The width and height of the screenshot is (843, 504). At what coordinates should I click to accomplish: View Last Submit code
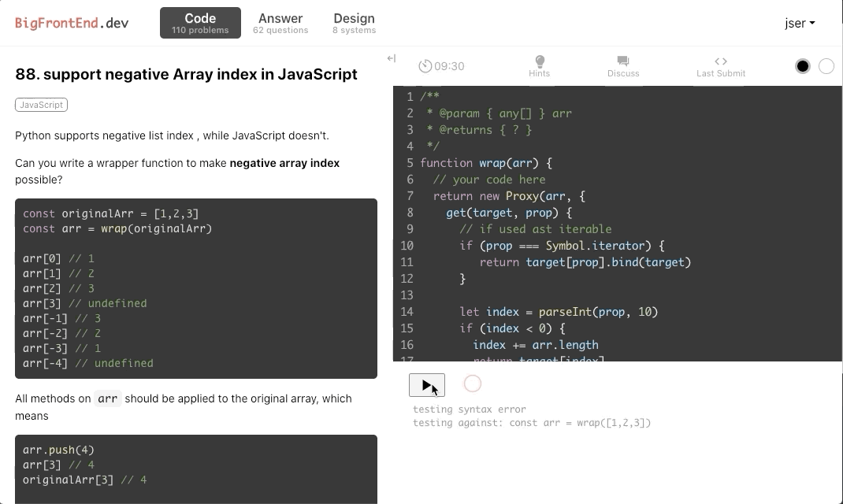(721, 66)
